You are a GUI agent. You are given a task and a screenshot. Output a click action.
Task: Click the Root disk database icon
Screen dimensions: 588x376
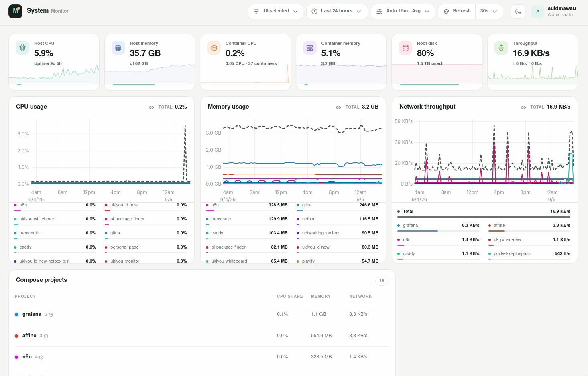click(405, 48)
